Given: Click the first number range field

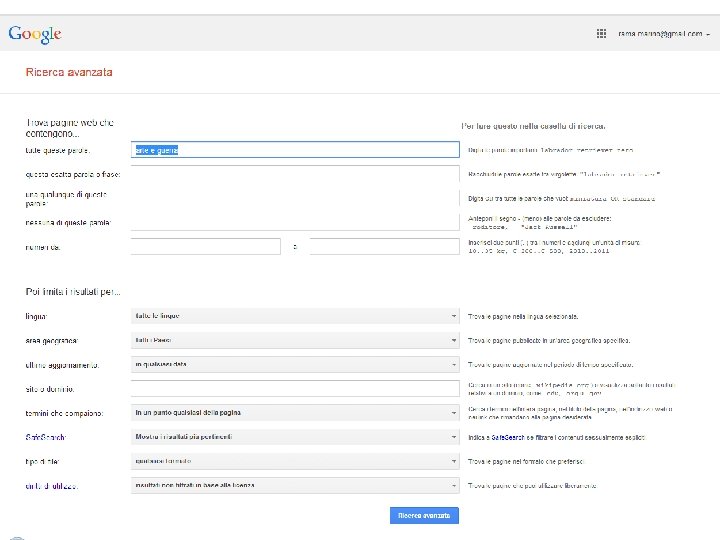Looking at the screenshot, I should click(206, 246).
